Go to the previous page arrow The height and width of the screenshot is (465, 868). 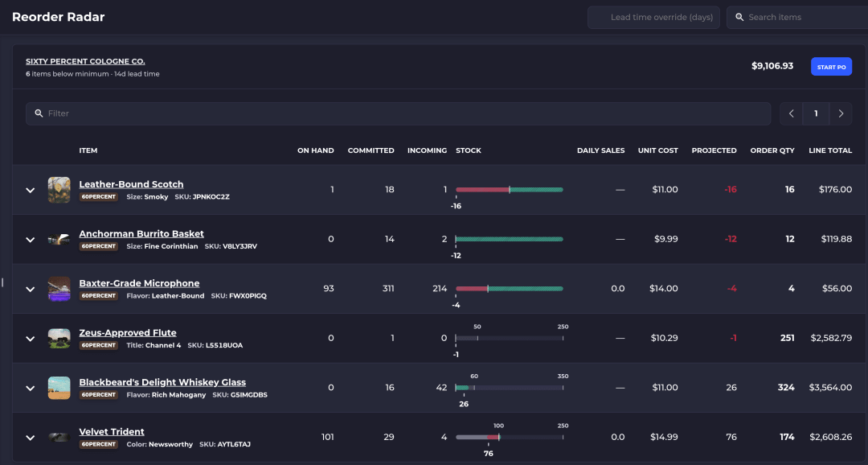792,113
